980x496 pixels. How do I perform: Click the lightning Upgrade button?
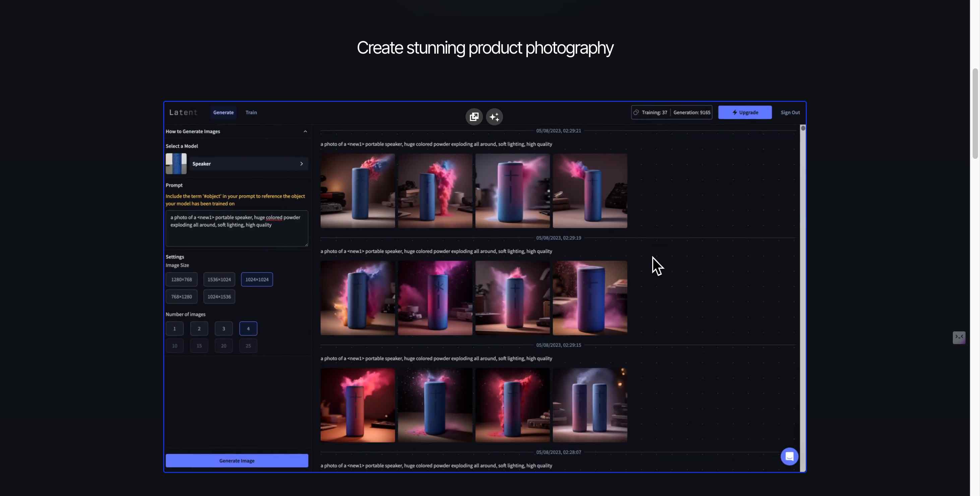745,112
